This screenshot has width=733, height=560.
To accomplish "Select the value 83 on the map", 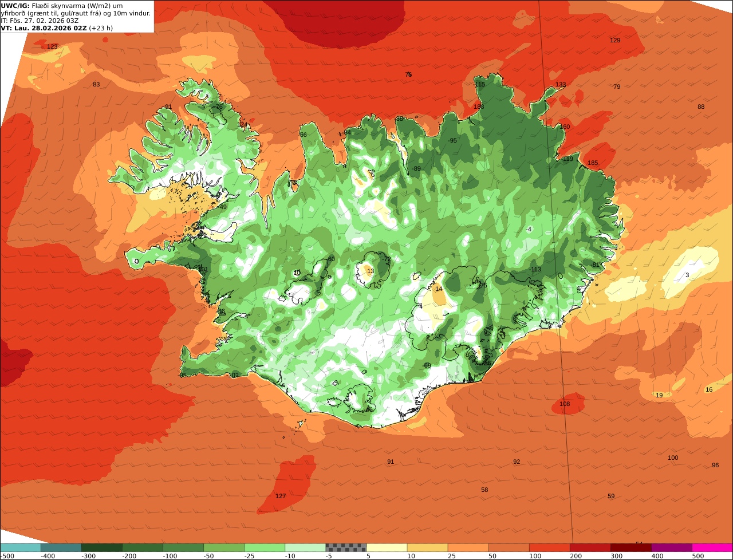I will click(96, 84).
